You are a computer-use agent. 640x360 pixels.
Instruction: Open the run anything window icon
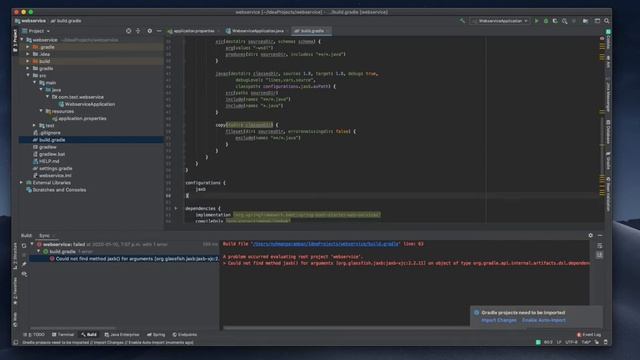[597, 21]
